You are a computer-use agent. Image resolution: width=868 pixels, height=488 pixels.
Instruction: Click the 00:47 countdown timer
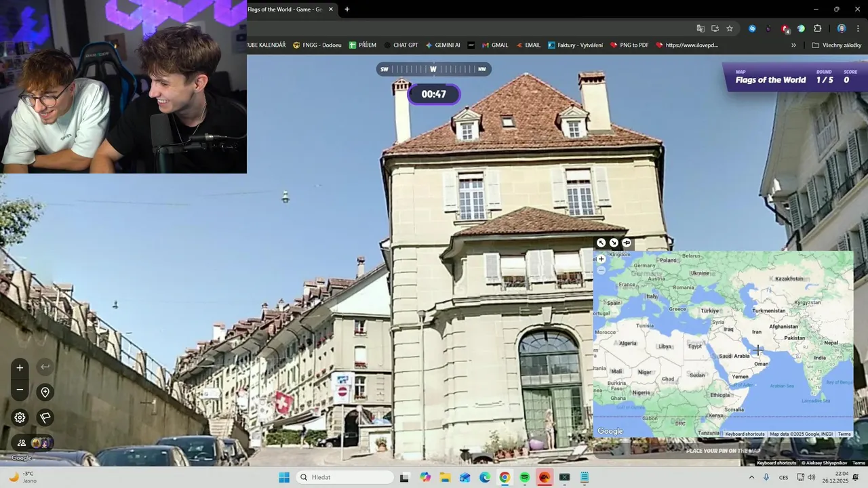[434, 94]
